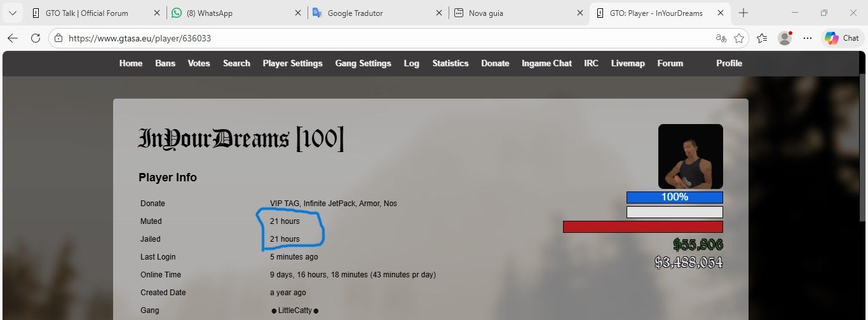Screen dimensions: 868x320
Task: Expand the tab search dropdown arrow
Action: 12,13
